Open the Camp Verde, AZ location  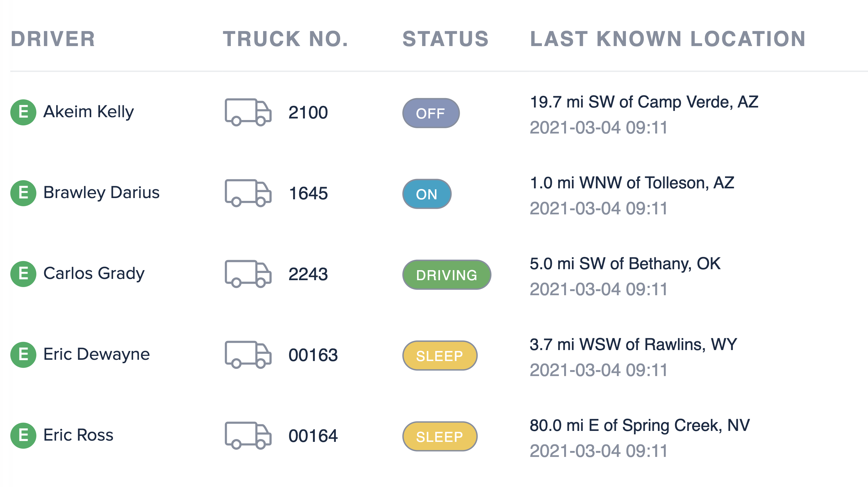pyautogui.click(x=644, y=102)
